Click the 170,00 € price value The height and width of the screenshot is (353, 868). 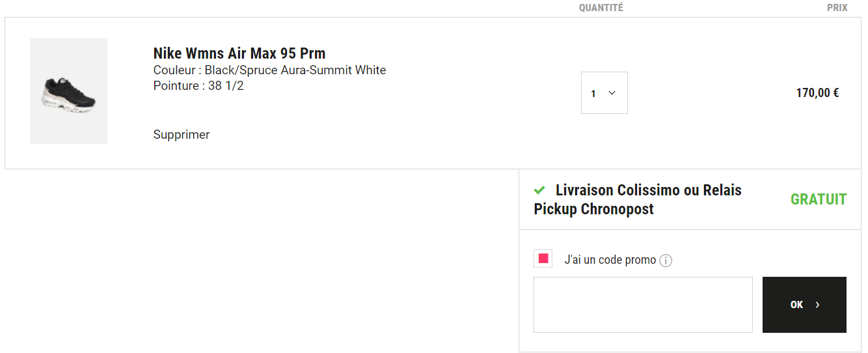[817, 93]
